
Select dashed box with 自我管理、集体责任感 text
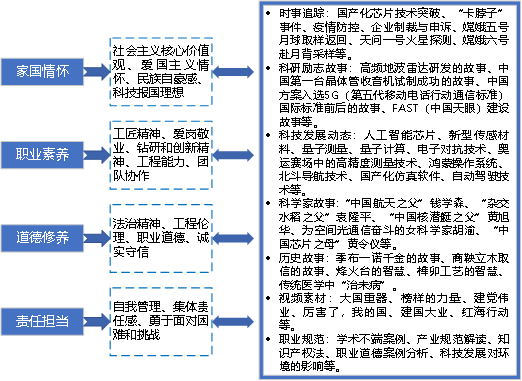161,321
